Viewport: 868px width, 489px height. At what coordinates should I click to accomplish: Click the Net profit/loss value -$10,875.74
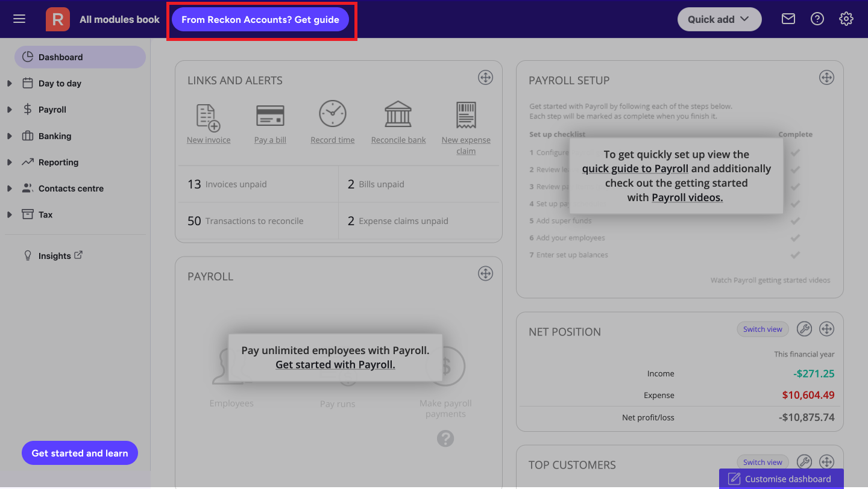pos(807,417)
